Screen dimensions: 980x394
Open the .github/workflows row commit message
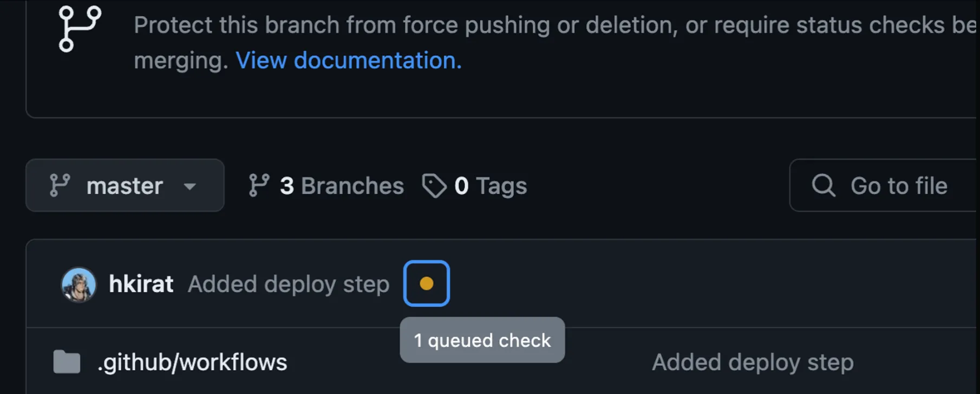(x=753, y=362)
